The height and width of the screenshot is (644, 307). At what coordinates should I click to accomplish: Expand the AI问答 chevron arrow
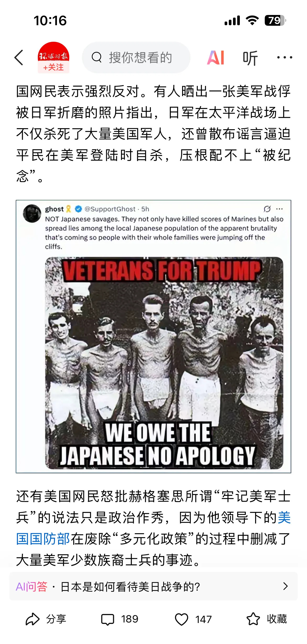pyautogui.click(x=286, y=586)
